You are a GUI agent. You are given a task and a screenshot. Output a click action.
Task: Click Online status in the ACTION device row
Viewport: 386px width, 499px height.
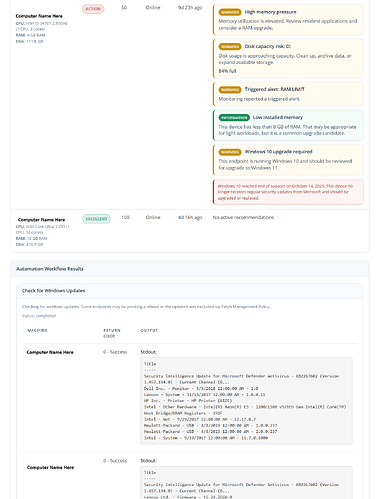153,7
